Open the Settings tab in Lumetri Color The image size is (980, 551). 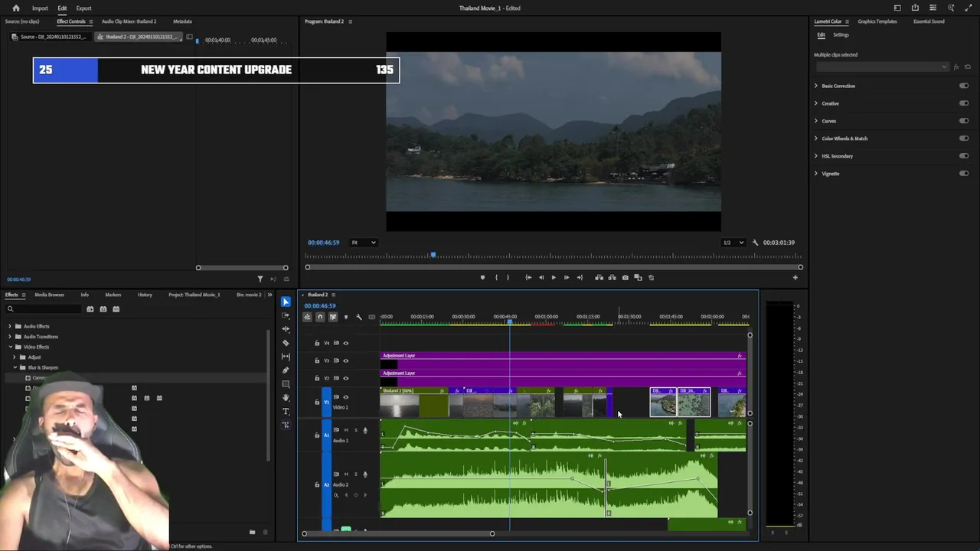click(841, 35)
